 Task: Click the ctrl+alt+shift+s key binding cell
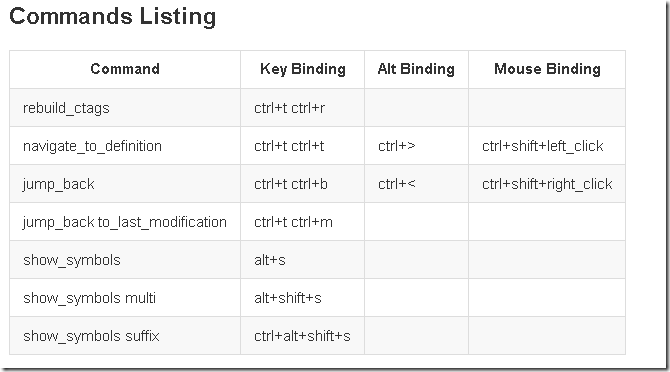click(x=303, y=336)
